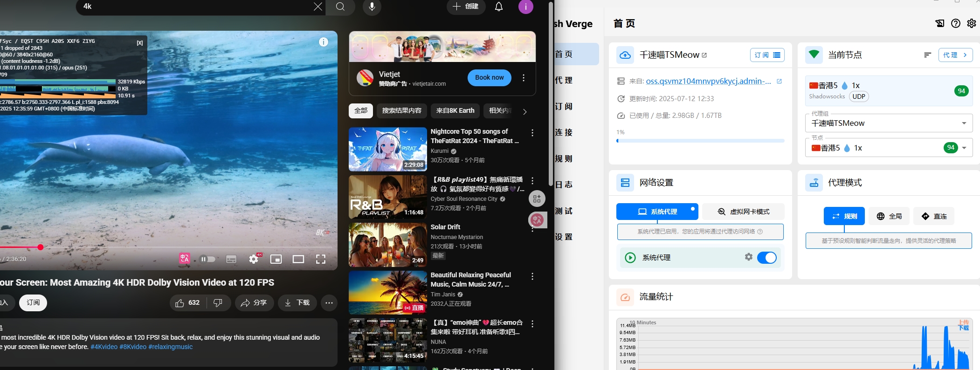Viewport: 980px width, 370px height.
Task: Select 规则 proxy mode
Action: [844, 216]
